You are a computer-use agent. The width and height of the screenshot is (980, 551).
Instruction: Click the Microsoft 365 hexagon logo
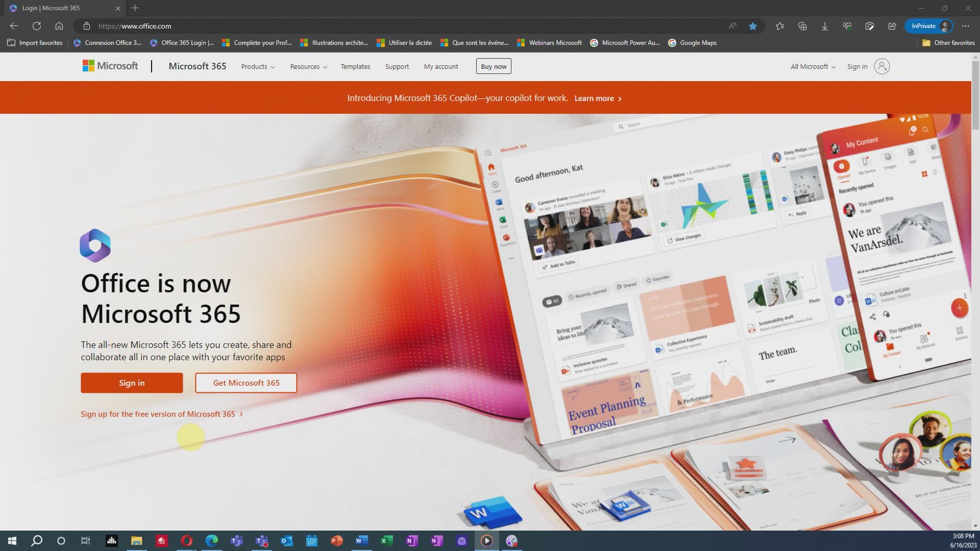(x=95, y=245)
